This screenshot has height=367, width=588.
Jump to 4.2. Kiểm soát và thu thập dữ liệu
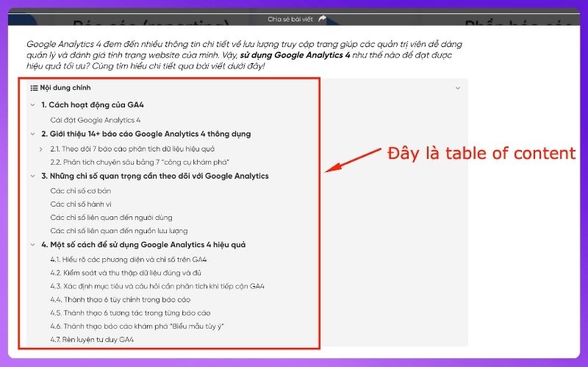pyautogui.click(x=126, y=273)
